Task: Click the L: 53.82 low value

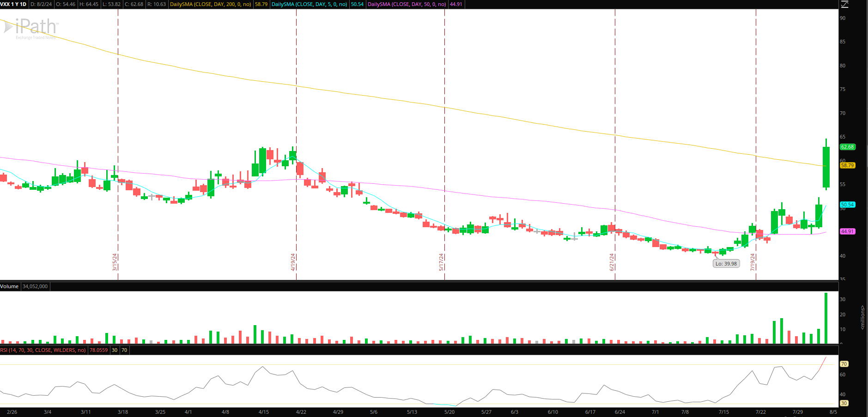Action: pos(111,4)
